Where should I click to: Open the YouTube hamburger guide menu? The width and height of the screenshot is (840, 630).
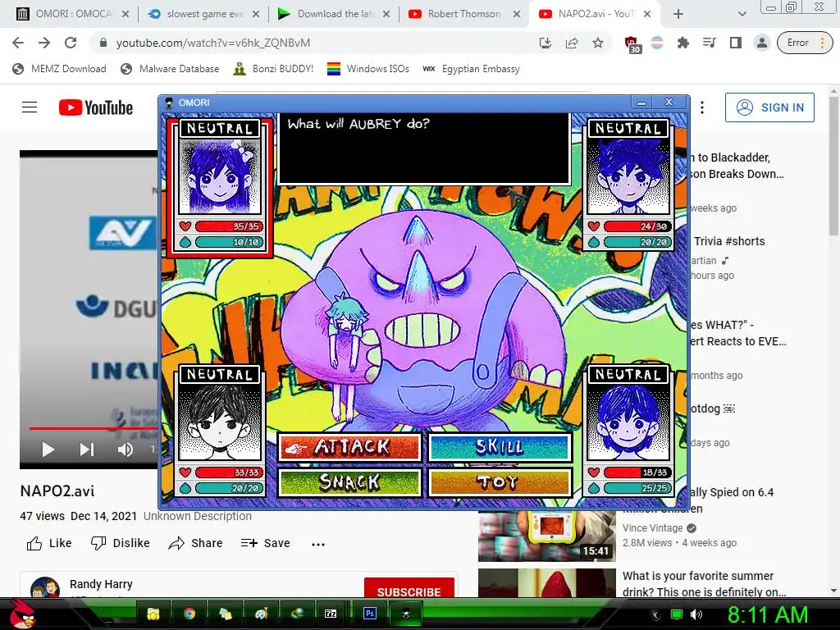30,107
